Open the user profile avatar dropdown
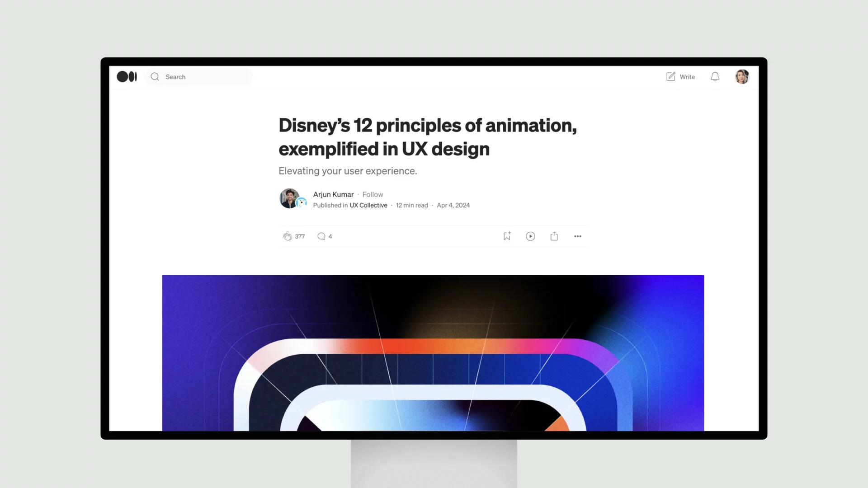Image resolution: width=868 pixels, height=488 pixels. click(x=741, y=76)
